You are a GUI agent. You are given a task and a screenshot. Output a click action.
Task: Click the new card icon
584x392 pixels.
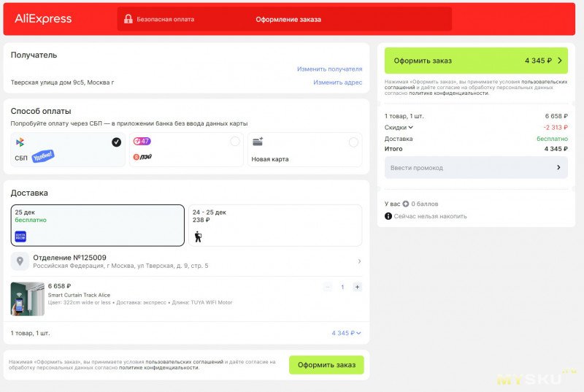tap(258, 142)
